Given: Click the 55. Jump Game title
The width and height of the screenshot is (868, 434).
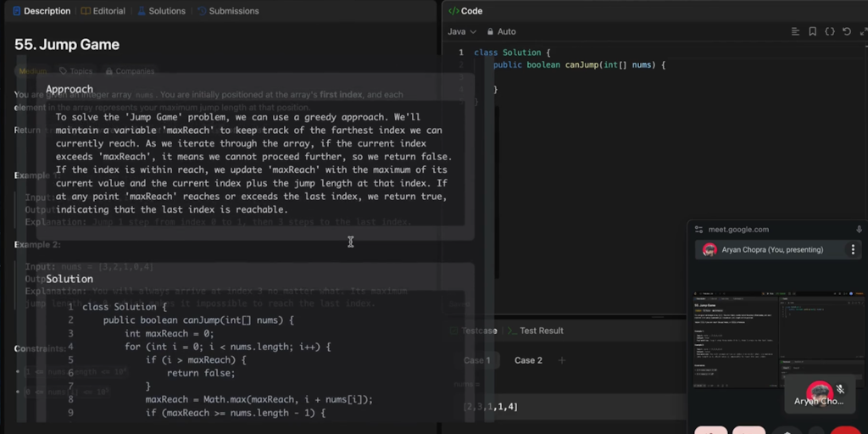Looking at the screenshot, I should click(x=67, y=44).
